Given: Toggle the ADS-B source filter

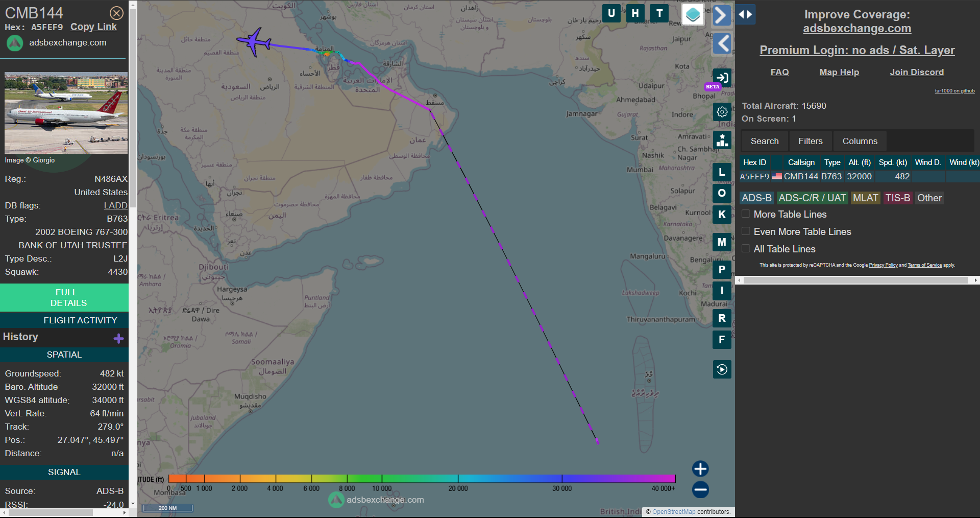Looking at the screenshot, I should click(x=756, y=198).
